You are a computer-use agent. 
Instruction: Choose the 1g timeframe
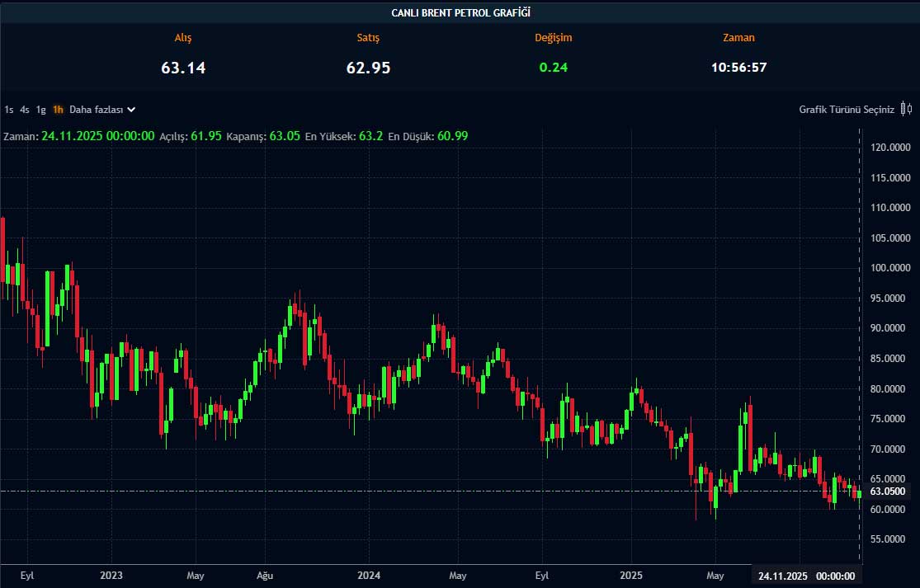pos(40,109)
